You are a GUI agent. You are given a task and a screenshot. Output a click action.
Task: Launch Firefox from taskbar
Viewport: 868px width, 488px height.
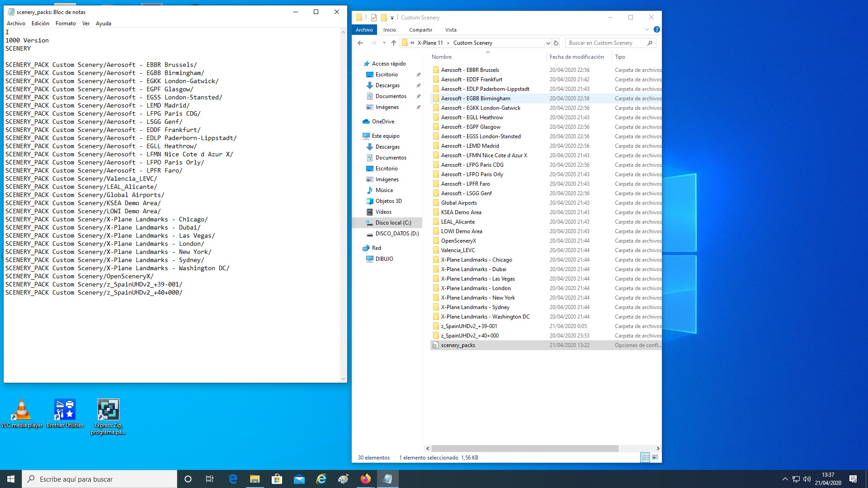[x=365, y=479]
